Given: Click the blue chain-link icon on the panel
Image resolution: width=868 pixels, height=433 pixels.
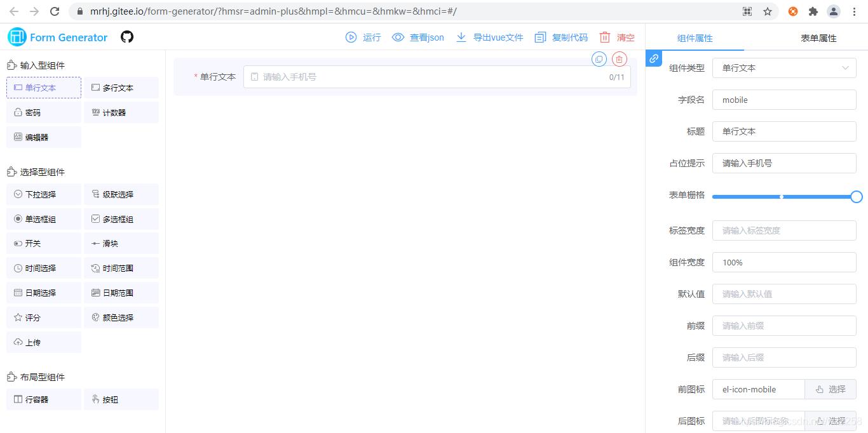Looking at the screenshot, I should pos(654,58).
